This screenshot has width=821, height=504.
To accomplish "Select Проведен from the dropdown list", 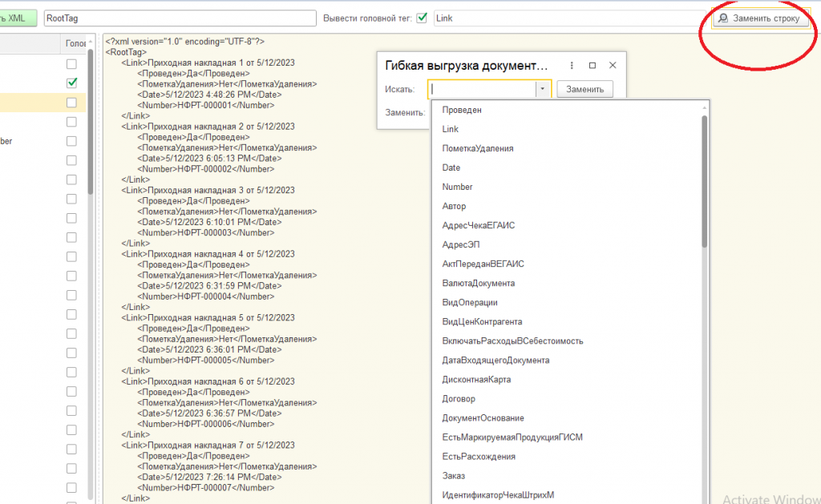I will (x=462, y=110).
